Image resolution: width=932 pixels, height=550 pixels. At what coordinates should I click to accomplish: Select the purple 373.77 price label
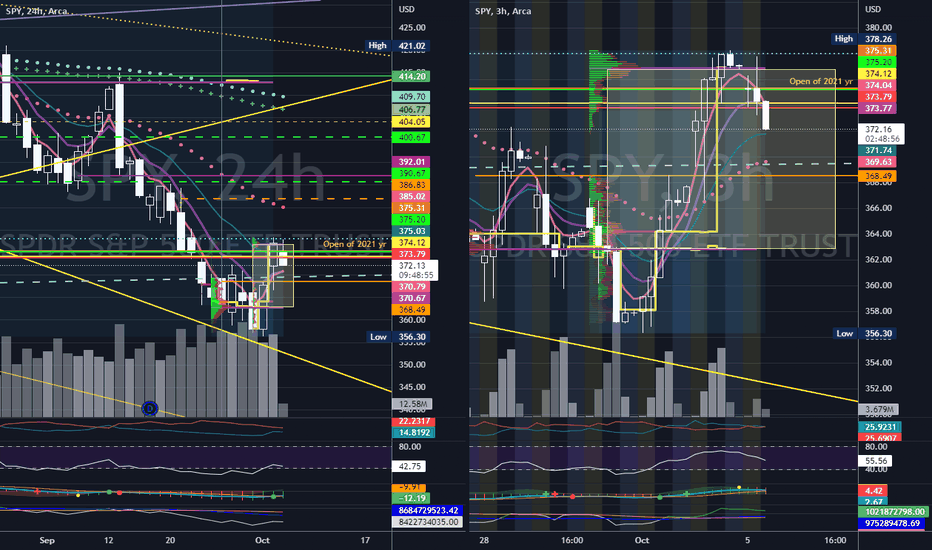(x=877, y=108)
